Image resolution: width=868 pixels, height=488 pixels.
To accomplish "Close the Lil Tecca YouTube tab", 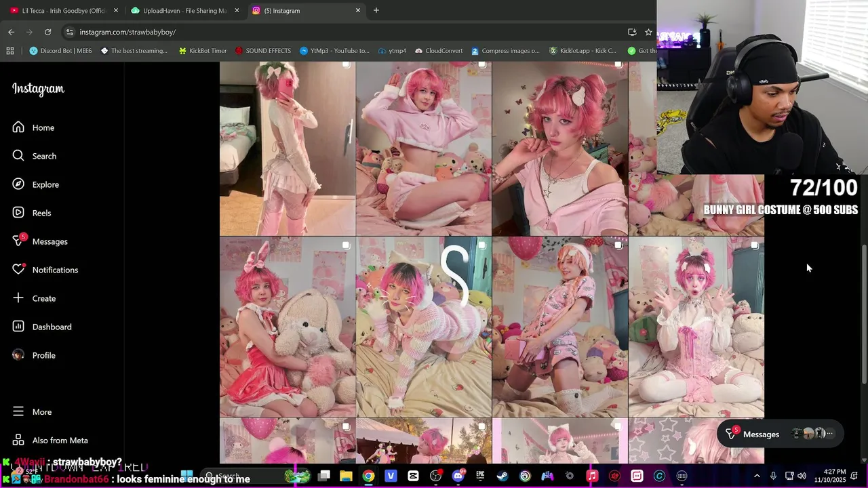I will pyautogui.click(x=116, y=10).
